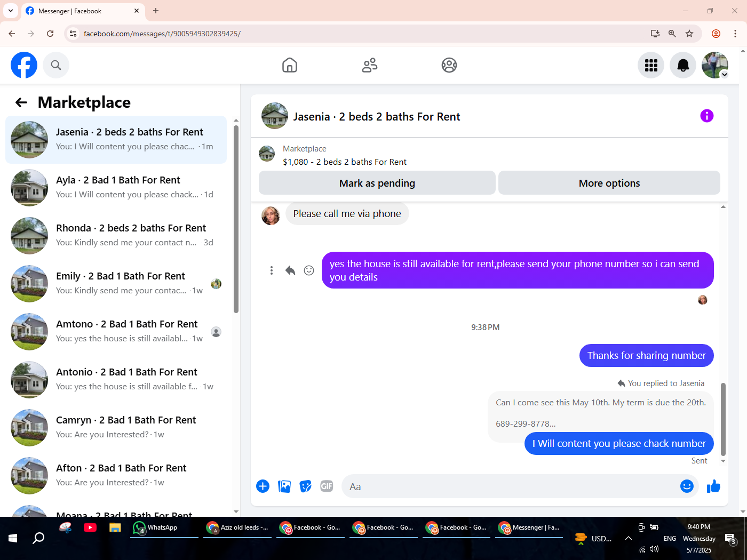
Task: Open Ayla 2 Bad 1 Bath conversation
Action: point(116,188)
